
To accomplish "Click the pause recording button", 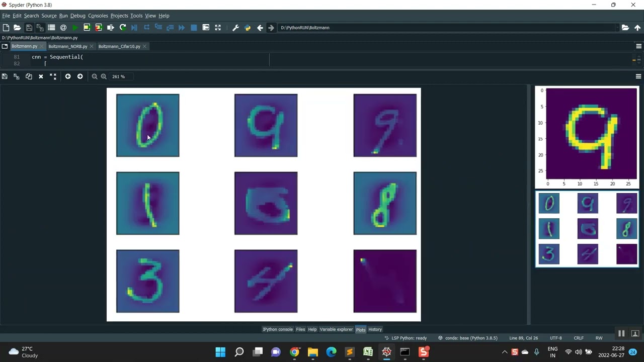I will [621, 333].
